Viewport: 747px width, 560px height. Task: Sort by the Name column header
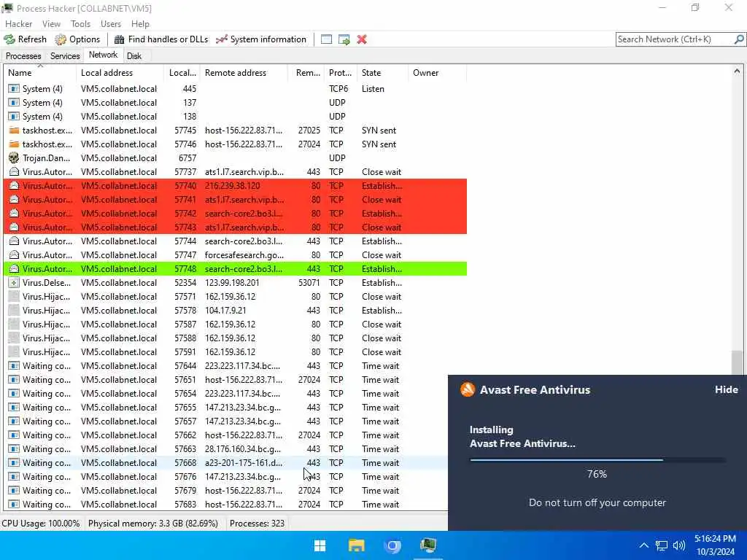[x=40, y=73]
